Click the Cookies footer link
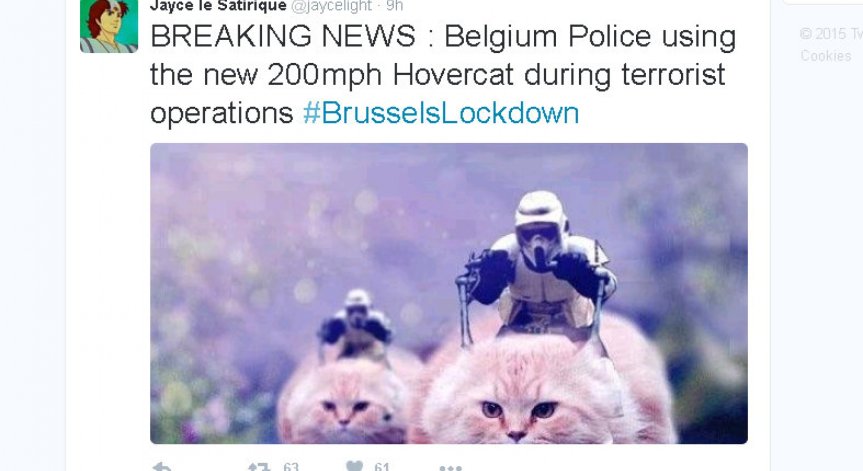The image size is (863, 471). 826,56
